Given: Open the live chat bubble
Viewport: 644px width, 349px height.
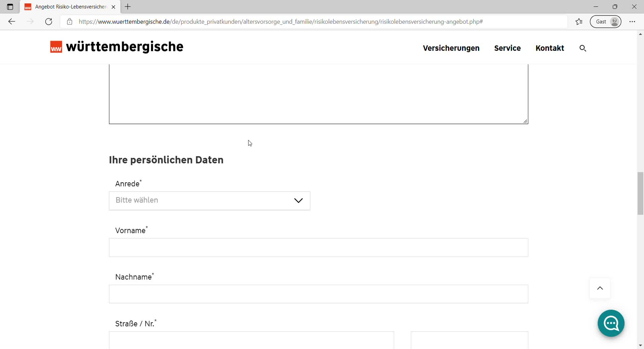Looking at the screenshot, I should tap(611, 323).
